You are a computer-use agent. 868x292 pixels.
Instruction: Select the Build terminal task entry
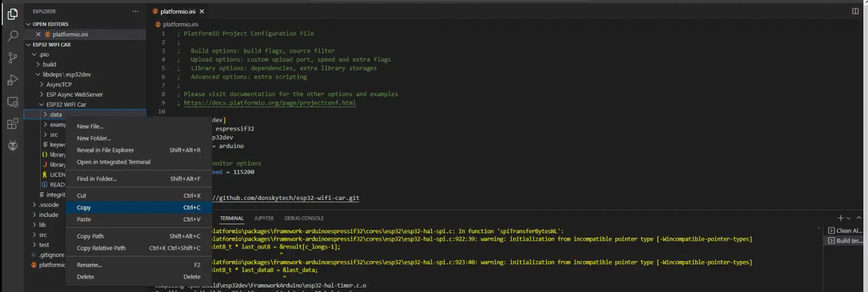point(845,241)
